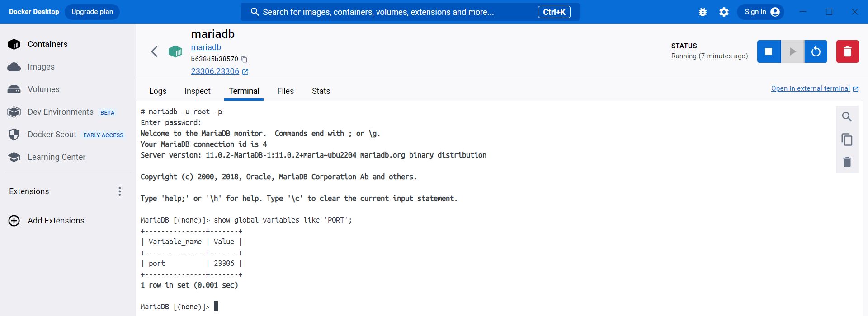This screenshot has height=316, width=868.
Task: Click the mariadb container heading
Action: pyautogui.click(x=212, y=34)
